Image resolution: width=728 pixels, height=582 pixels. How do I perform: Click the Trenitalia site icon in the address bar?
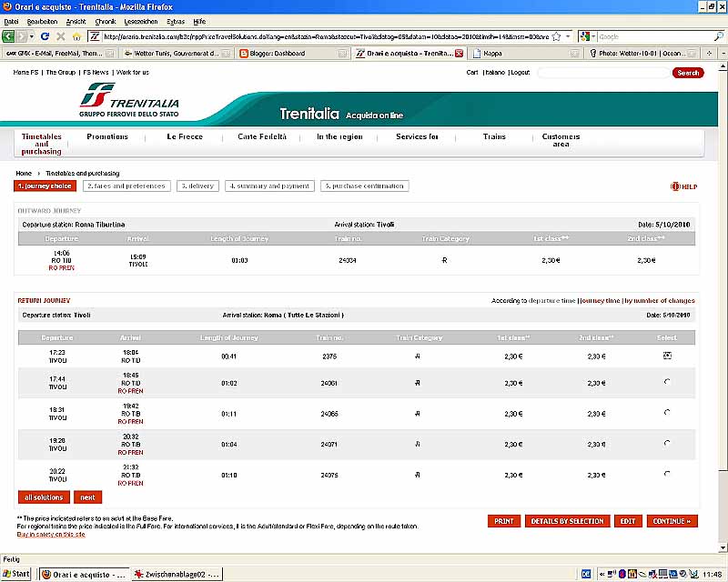[95, 36]
